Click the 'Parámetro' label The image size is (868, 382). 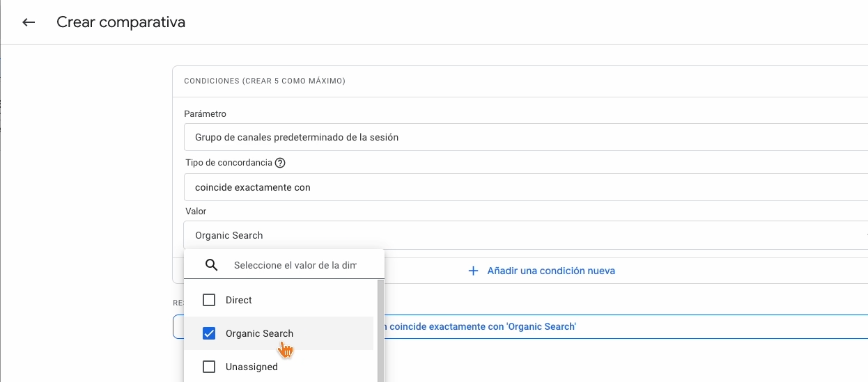click(x=205, y=113)
